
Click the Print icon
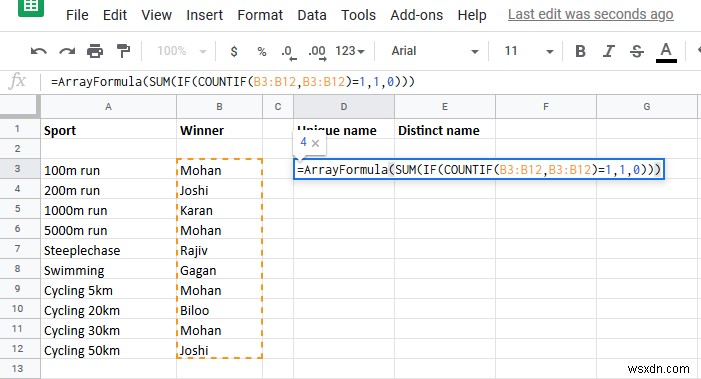point(95,51)
